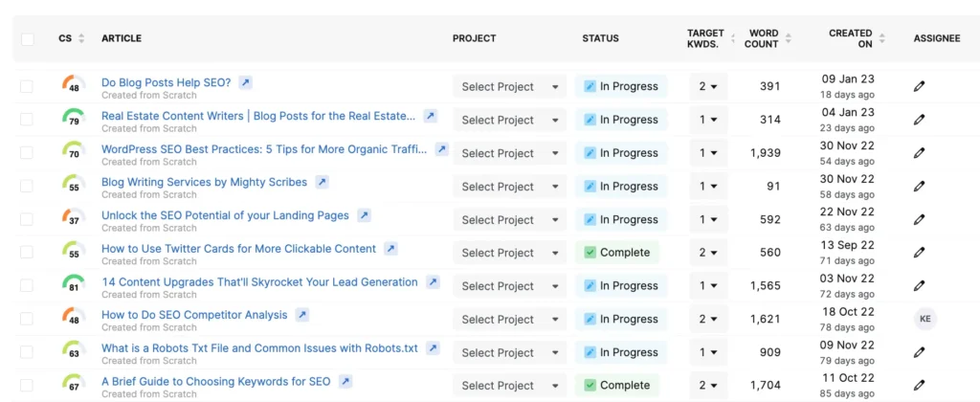The height and width of the screenshot is (402, 980).
Task: Check the box for 'Do Blog Posts Help SEO?'
Action: pyautogui.click(x=27, y=87)
